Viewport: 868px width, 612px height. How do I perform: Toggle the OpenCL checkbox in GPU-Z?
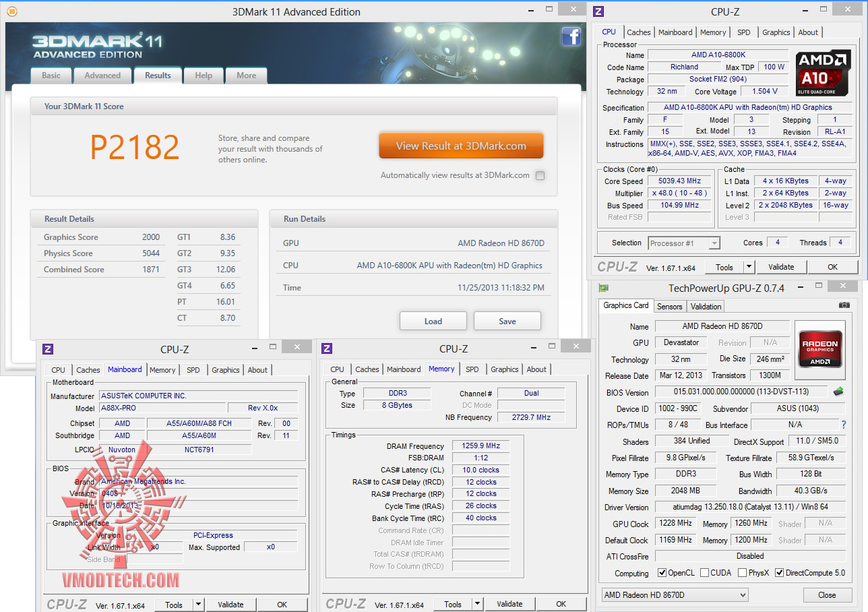[x=662, y=573]
